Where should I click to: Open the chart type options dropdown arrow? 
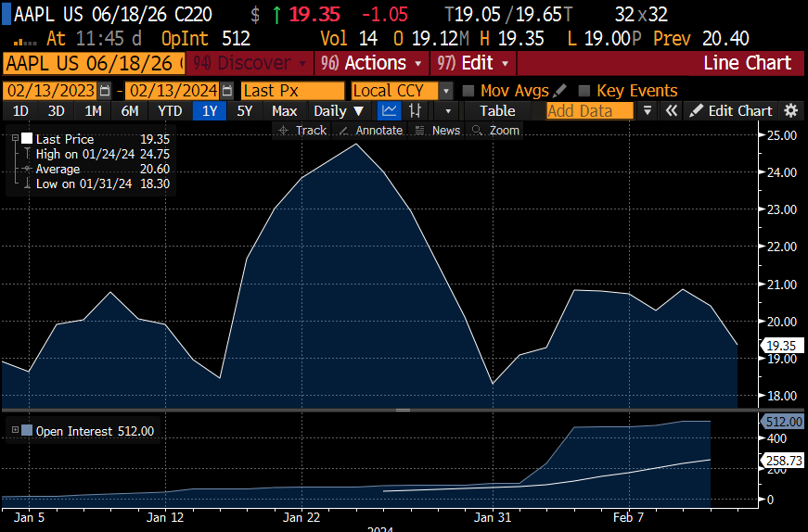coord(448,110)
